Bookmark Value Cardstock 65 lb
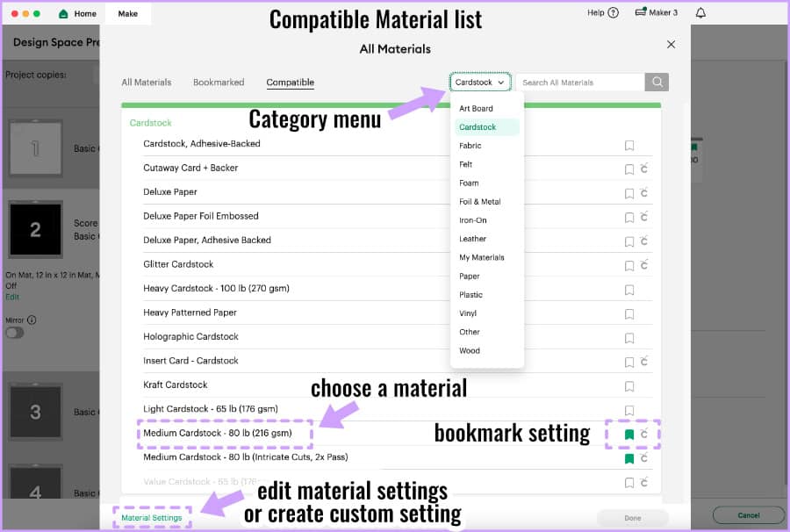790x532 pixels. coord(628,483)
